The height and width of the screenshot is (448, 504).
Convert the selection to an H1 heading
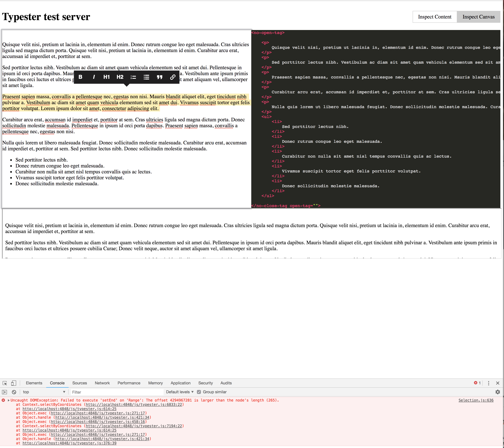107,77
